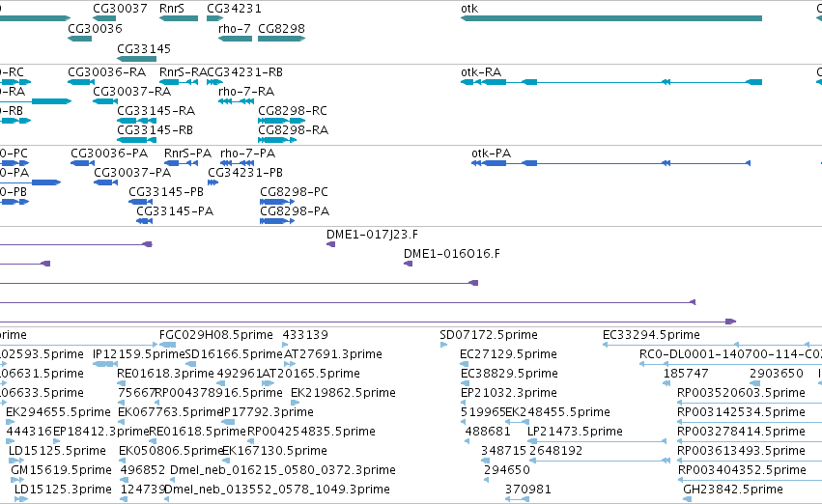Viewport: 822px width, 504px height.
Task: Select the otk-RA transcript
Action: tap(611, 82)
